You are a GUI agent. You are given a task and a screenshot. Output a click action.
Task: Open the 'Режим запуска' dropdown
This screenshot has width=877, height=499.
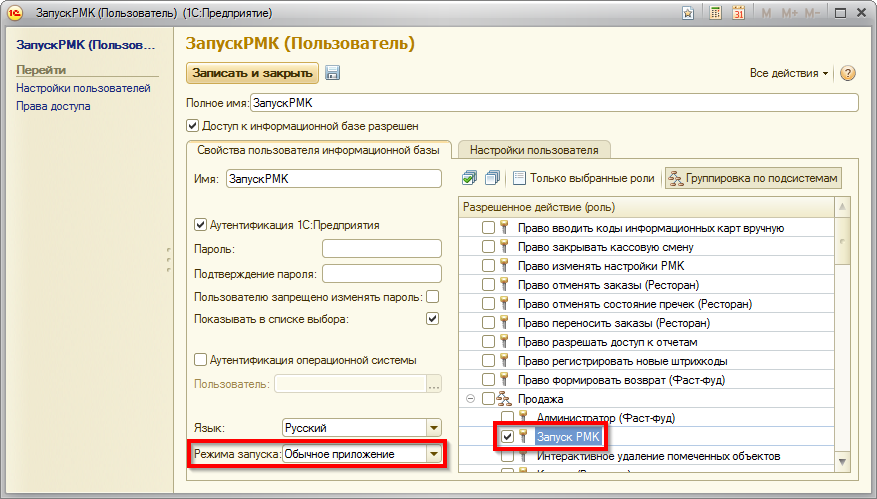(x=433, y=455)
